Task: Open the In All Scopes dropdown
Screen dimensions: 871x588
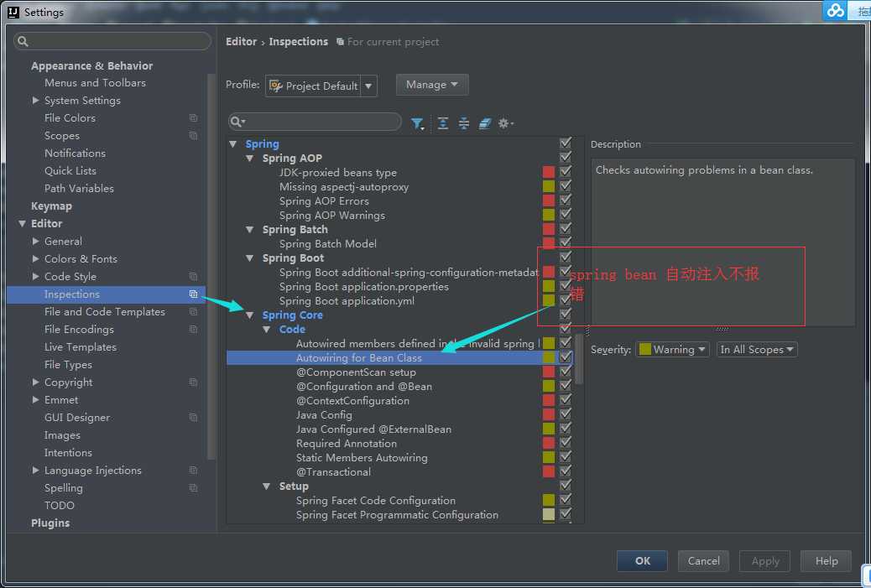Action: coord(757,349)
